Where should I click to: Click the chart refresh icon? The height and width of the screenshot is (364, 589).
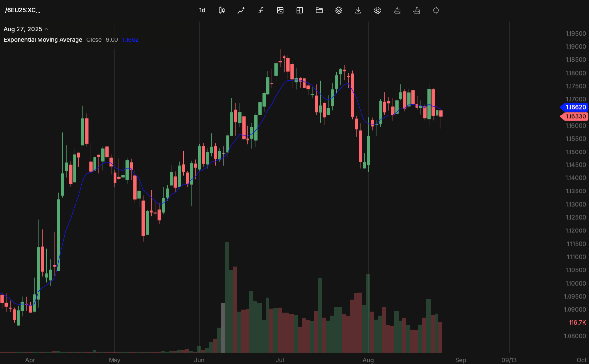436,10
